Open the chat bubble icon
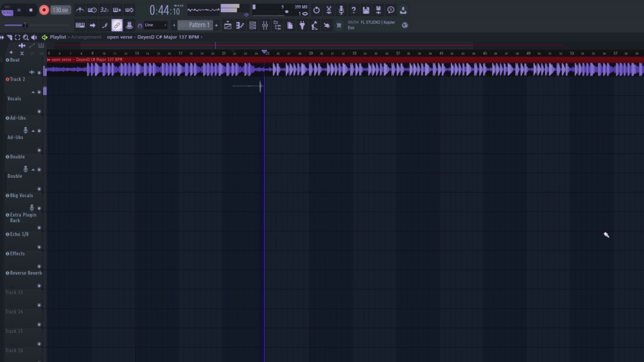644x362 pixels. click(391, 10)
